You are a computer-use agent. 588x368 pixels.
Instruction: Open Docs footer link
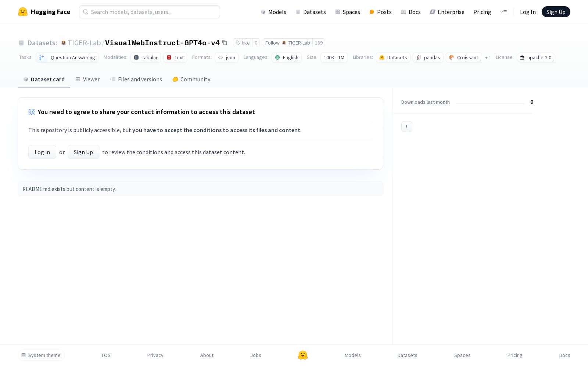(x=564, y=355)
